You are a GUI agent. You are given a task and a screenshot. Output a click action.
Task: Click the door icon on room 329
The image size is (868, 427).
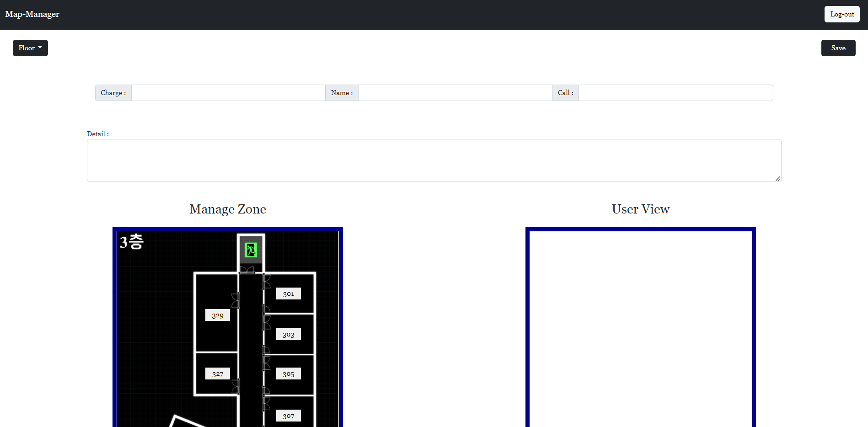tap(236, 300)
